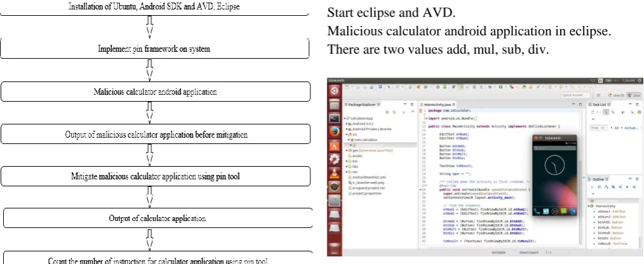Open the browser globe in AVD emulator
Screen dimensions: 644x264
(x=573, y=212)
